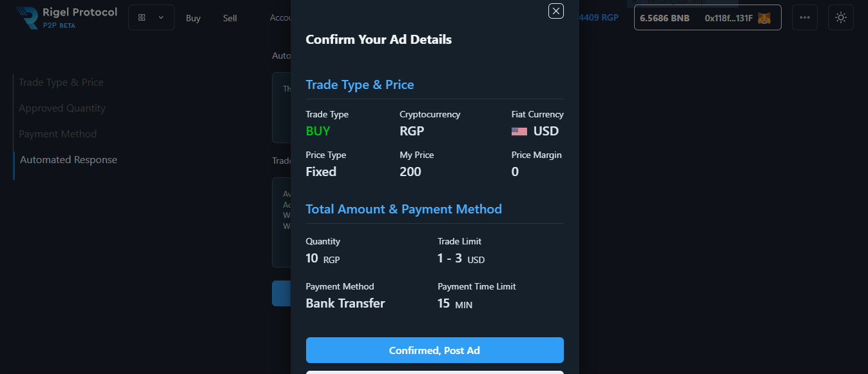Image resolution: width=868 pixels, height=374 pixels.
Task: Open the Sell navigation item
Action: [230, 18]
